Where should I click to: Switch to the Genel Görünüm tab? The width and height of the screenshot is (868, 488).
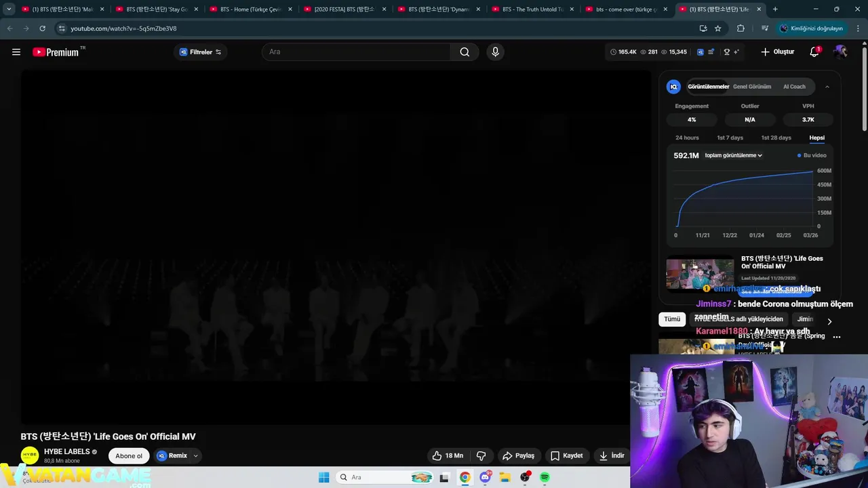pyautogui.click(x=752, y=87)
